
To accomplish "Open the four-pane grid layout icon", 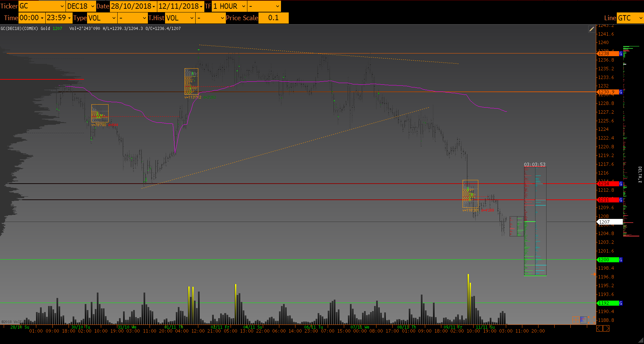I will (576, 320).
